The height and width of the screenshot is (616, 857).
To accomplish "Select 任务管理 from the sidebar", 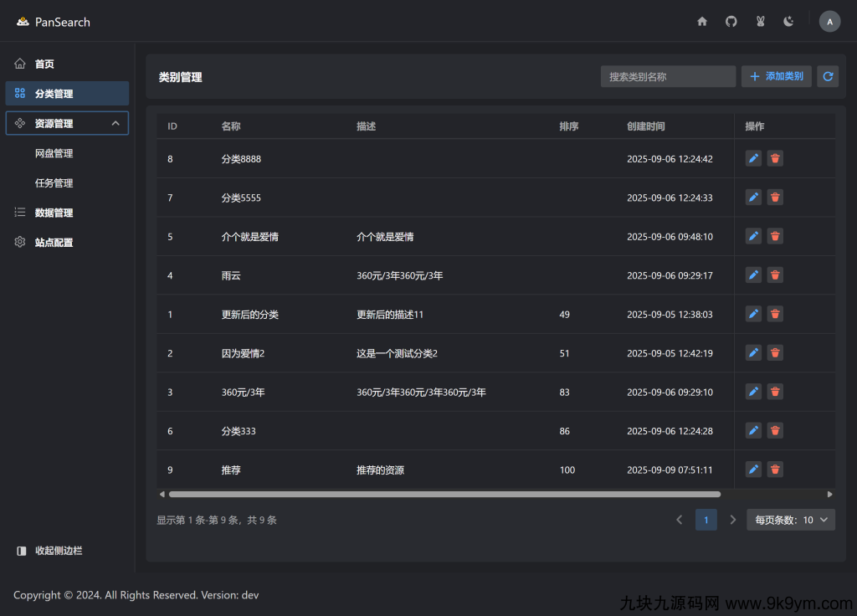I will click(x=54, y=182).
